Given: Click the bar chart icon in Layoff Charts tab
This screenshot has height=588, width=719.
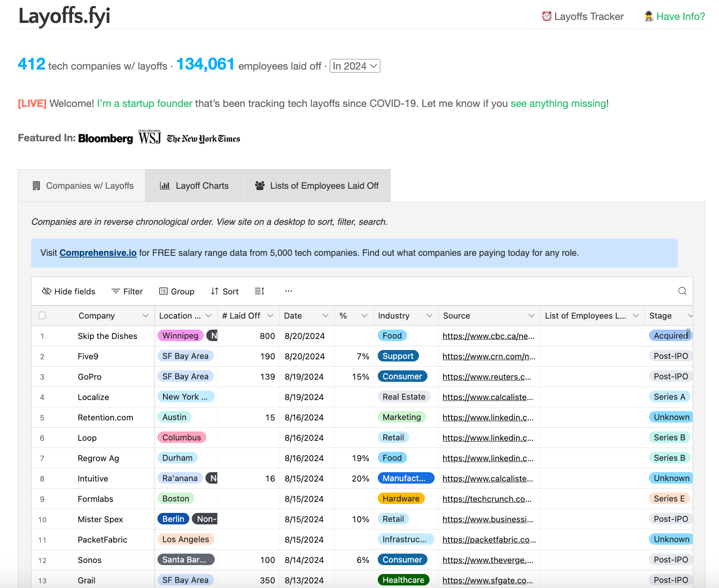Looking at the screenshot, I should [165, 185].
